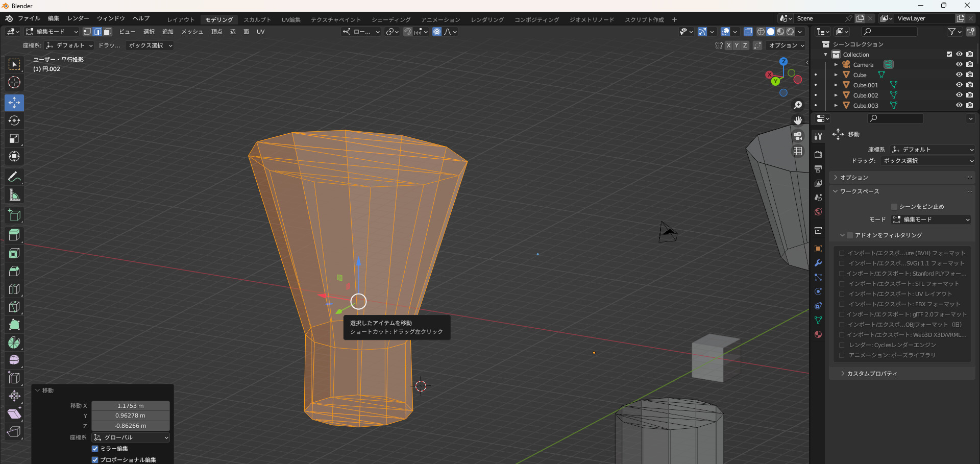
Task: Uncheck the プロポーショナル編集 checkbox
Action: pos(95,460)
